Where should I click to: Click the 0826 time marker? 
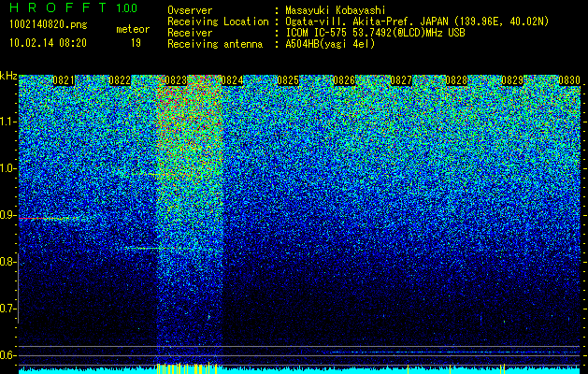(x=344, y=80)
